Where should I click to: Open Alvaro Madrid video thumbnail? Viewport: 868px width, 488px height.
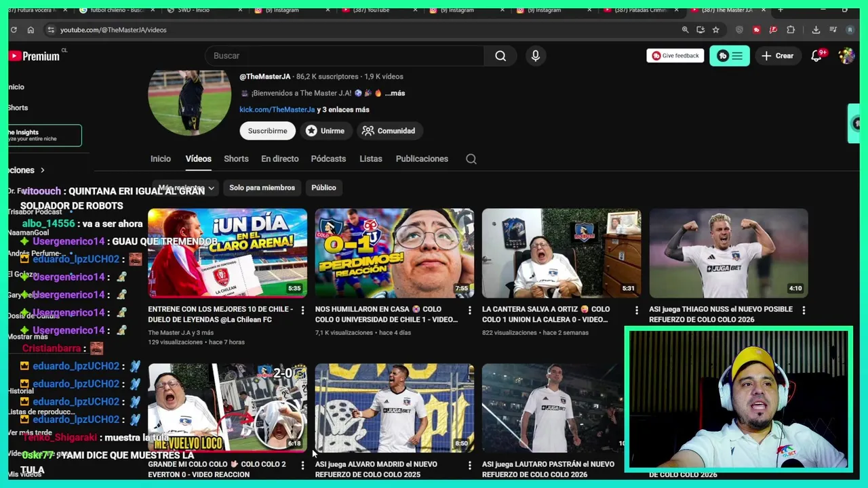point(394,407)
